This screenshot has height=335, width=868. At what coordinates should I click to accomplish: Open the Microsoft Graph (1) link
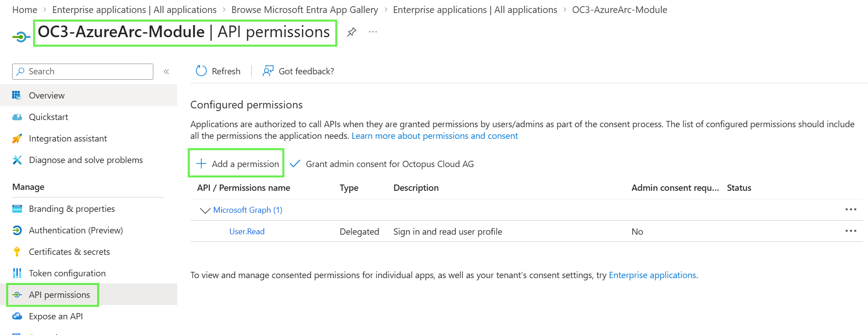tap(248, 210)
